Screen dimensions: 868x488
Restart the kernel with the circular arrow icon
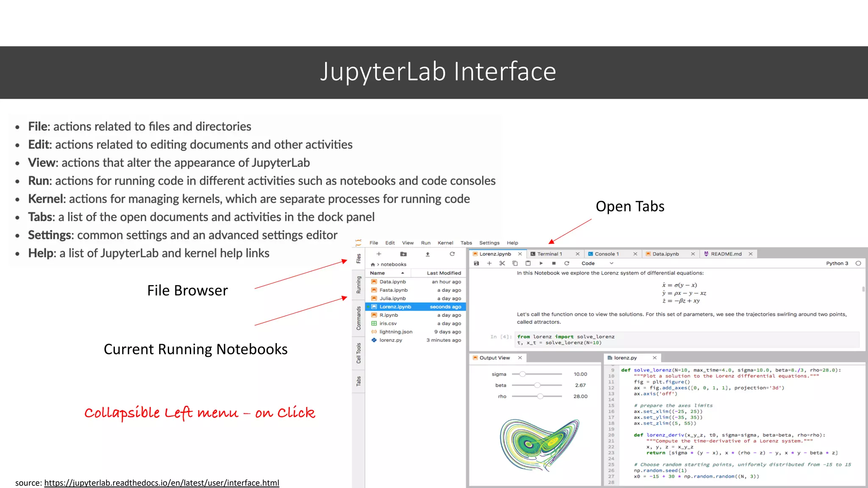[x=567, y=263]
